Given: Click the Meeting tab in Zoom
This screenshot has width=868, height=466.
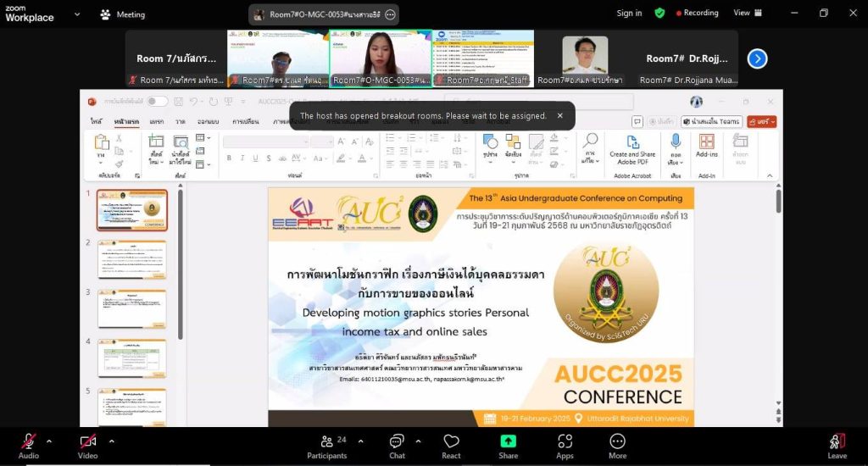Looking at the screenshot, I should pyautogui.click(x=122, y=14).
